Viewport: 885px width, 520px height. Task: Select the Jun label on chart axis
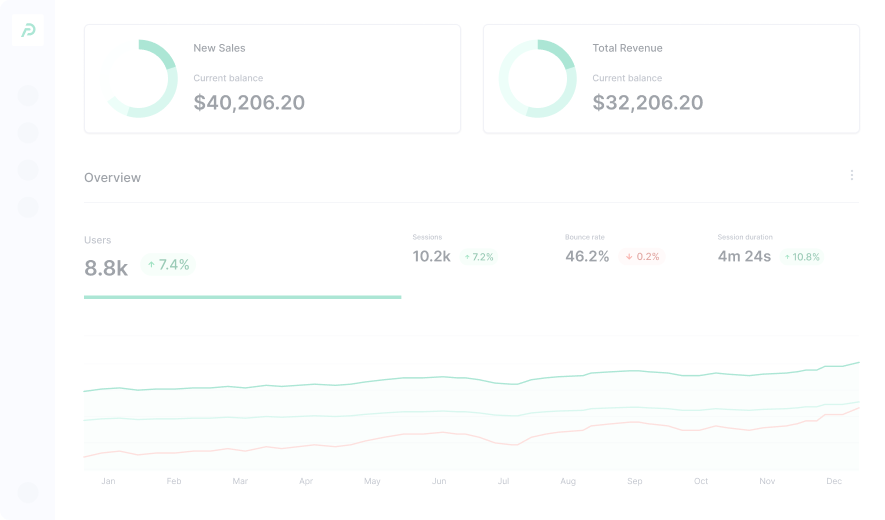click(438, 482)
